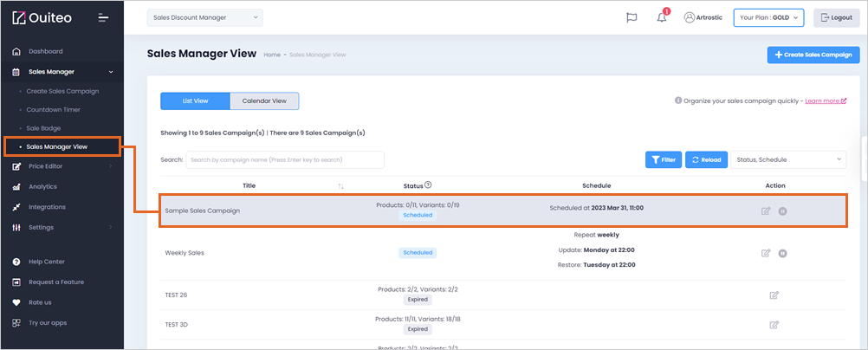Click Expired badge in TEST 26 row
The height and width of the screenshot is (350, 868).
click(418, 300)
